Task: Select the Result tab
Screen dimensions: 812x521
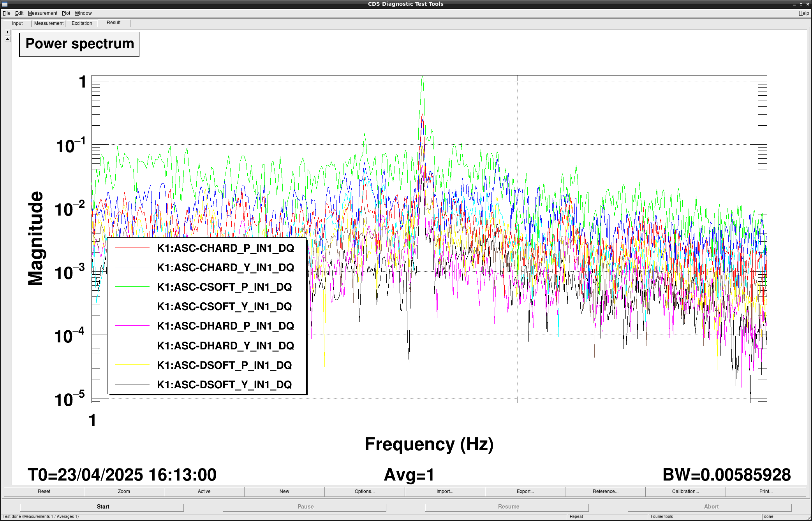Action: click(114, 23)
